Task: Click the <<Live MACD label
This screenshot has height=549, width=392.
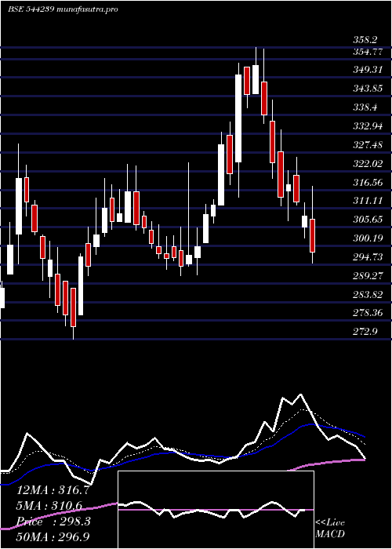Action: 330,528
